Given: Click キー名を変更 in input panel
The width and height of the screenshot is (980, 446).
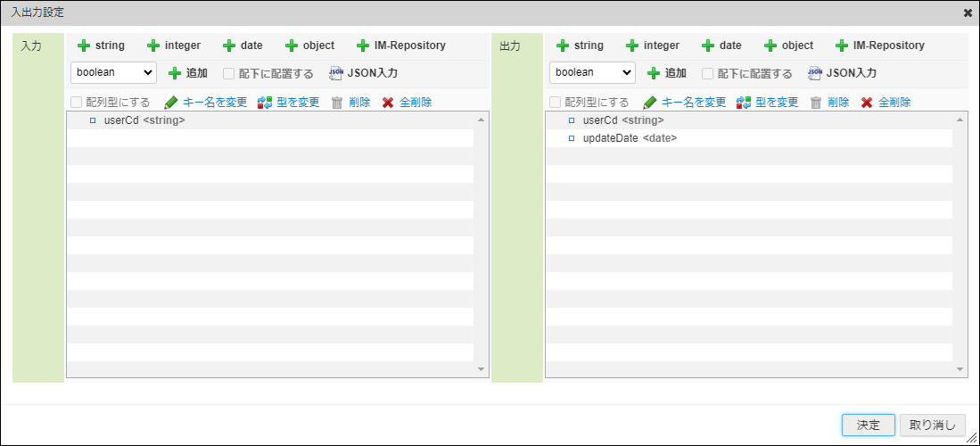Looking at the screenshot, I should (206, 103).
